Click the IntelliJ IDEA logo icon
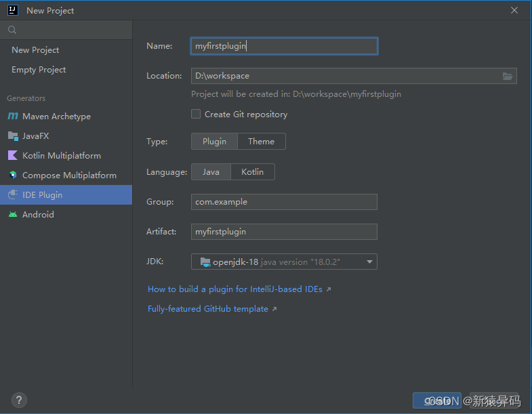 pos(13,10)
